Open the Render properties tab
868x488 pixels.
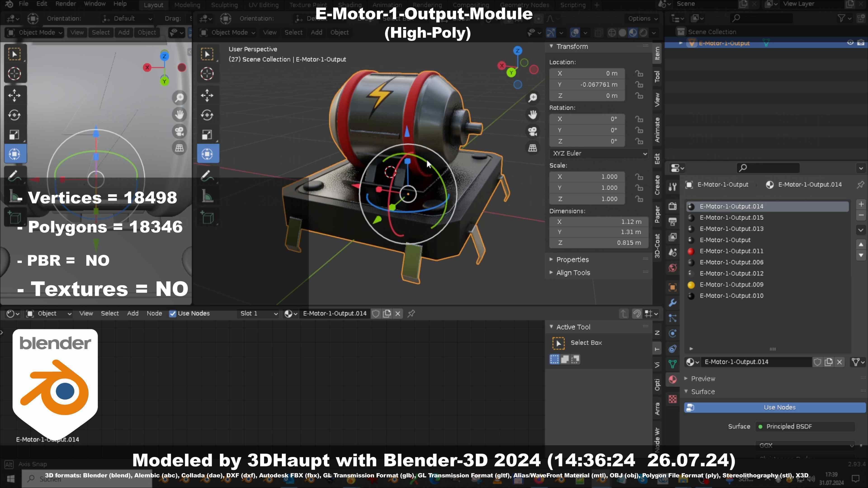point(672,206)
